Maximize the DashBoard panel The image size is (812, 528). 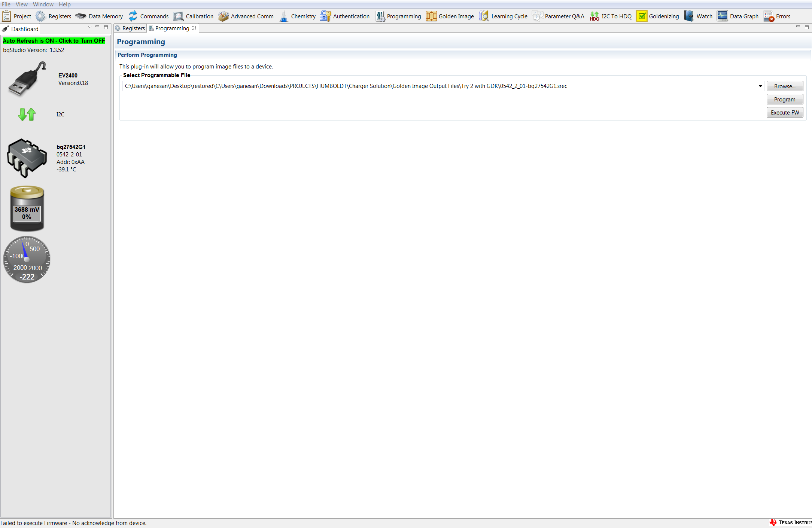[106, 27]
